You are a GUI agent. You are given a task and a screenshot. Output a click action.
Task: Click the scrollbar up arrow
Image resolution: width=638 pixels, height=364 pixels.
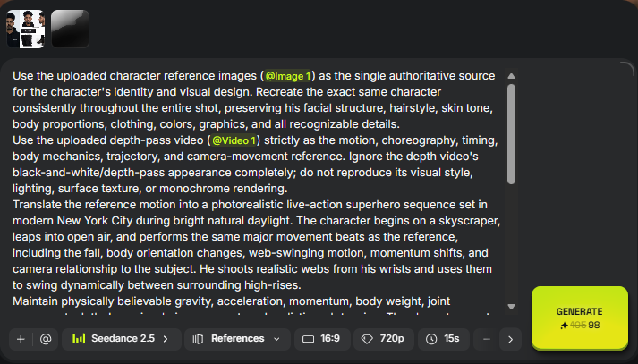(512, 76)
